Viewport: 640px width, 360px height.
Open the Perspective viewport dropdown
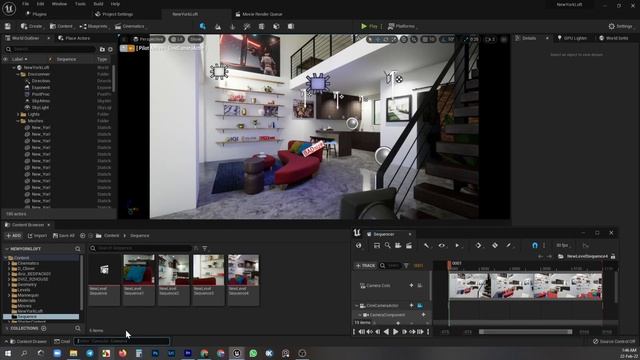coord(149,39)
